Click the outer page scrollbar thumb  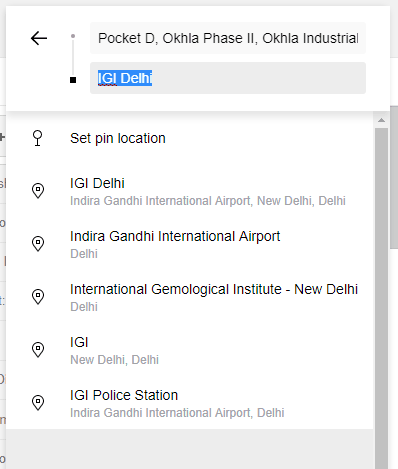point(394,177)
